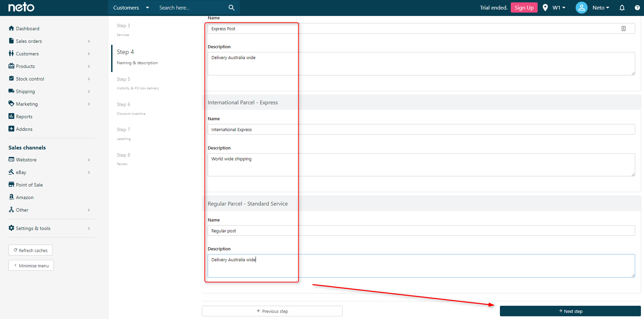Select Step 4 Naming & description
The image size is (644, 319).
click(x=137, y=57)
